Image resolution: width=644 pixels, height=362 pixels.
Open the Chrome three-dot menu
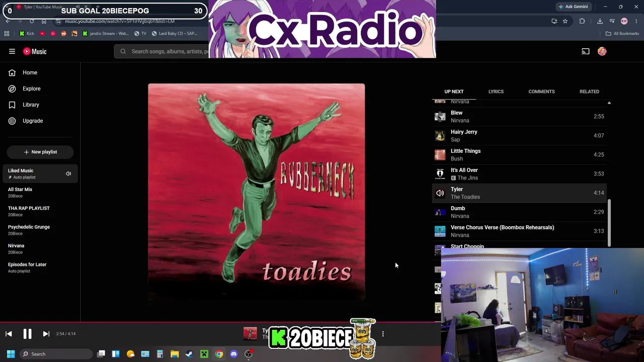[x=636, y=21]
